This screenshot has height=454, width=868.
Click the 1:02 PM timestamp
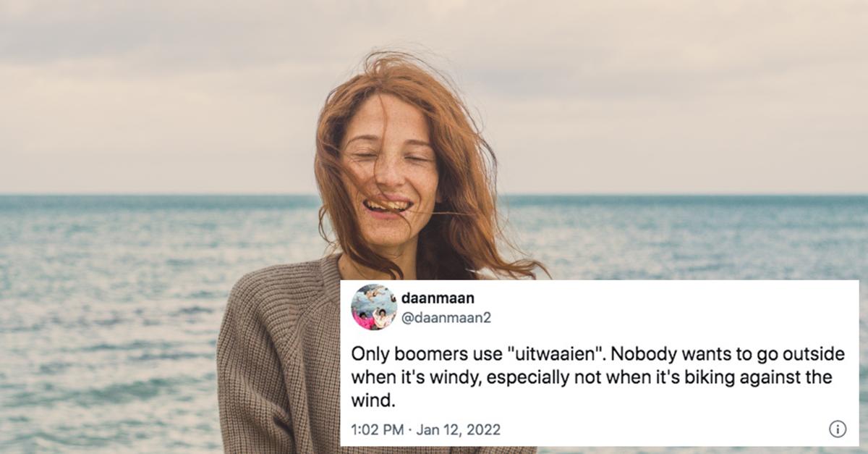click(x=378, y=429)
